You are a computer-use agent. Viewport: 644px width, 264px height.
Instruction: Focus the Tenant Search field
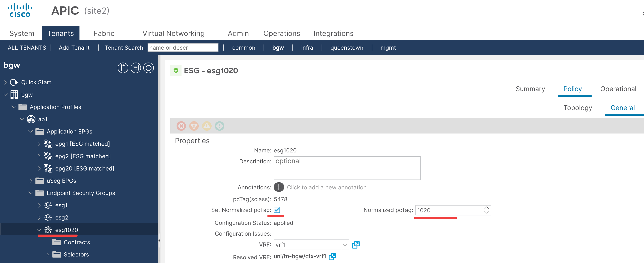tap(183, 48)
